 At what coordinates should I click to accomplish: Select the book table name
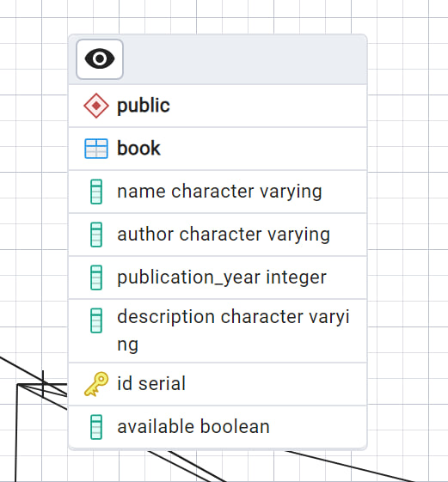coord(138,149)
